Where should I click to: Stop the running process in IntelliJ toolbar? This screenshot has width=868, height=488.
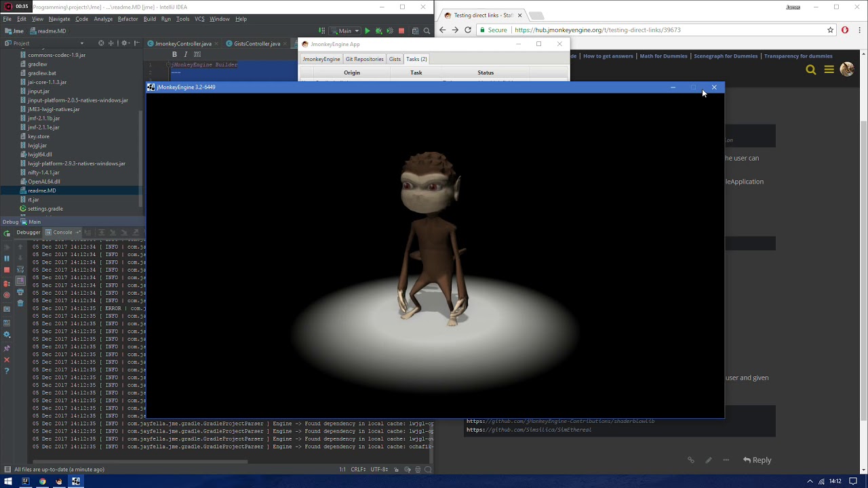click(x=401, y=30)
